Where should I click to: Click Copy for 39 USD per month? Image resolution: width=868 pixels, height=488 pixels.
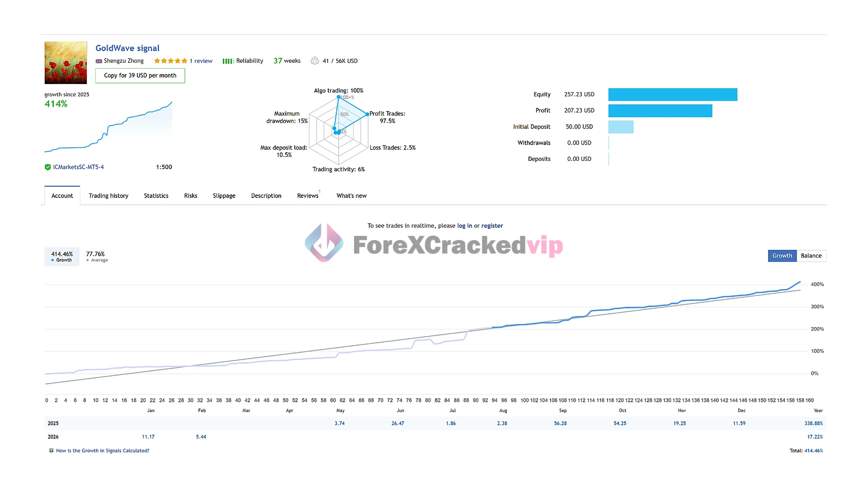(x=140, y=75)
